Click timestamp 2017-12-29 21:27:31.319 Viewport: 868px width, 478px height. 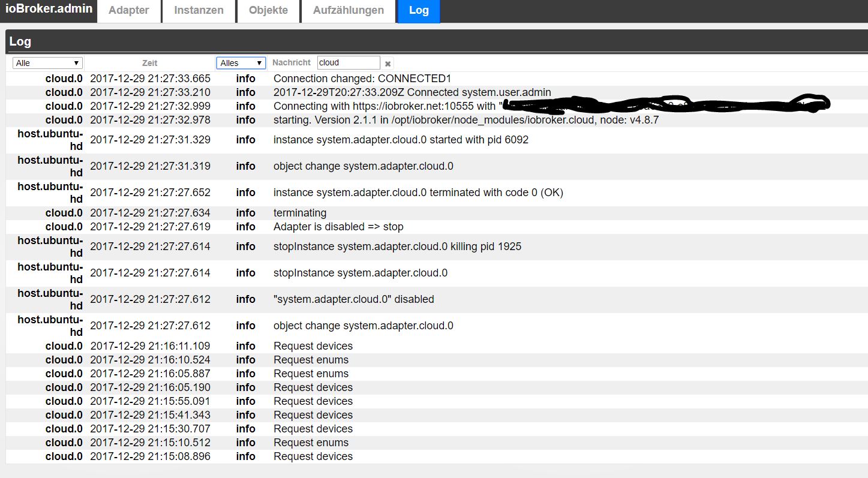pyautogui.click(x=150, y=166)
